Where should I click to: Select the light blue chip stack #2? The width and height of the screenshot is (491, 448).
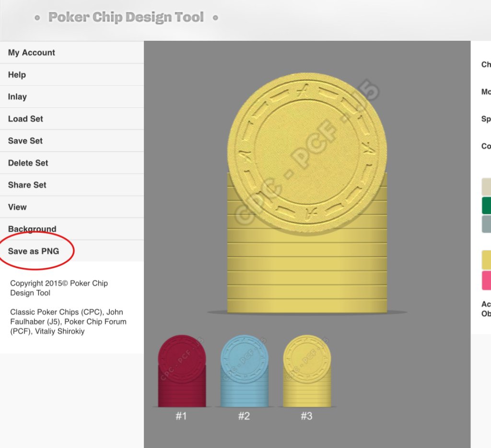pos(244,371)
